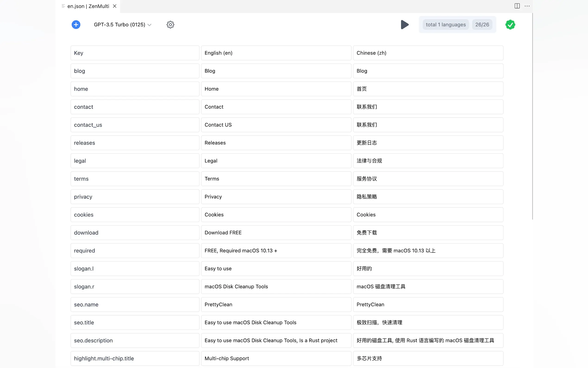Edit the Chinese translation for releases
Viewport: 588px width, 368px height.
click(428, 143)
